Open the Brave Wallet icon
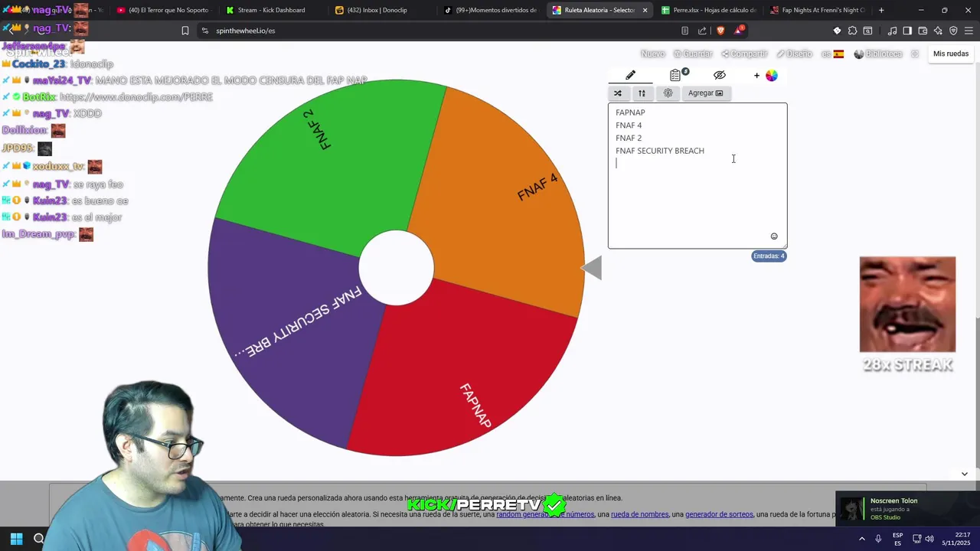This screenshot has width=980, height=551. coord(923,31)
